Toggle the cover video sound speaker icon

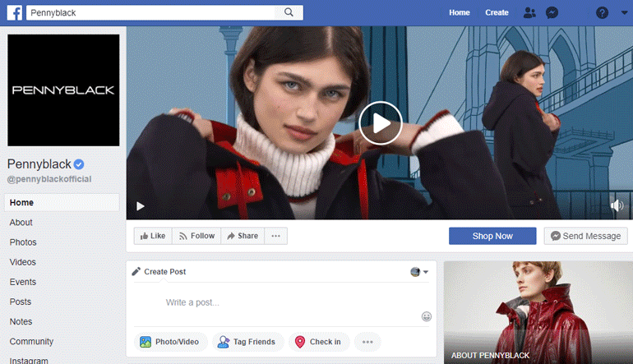[x=617, y=205]
